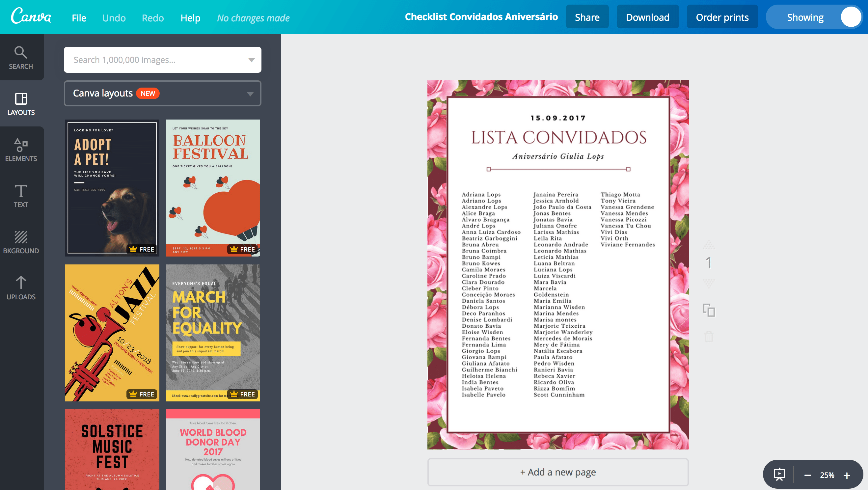Image resolution: width=868 pixels, height=490 pixels.
Task: Select the March for Equality layout
Action: [x=213, y=333]
